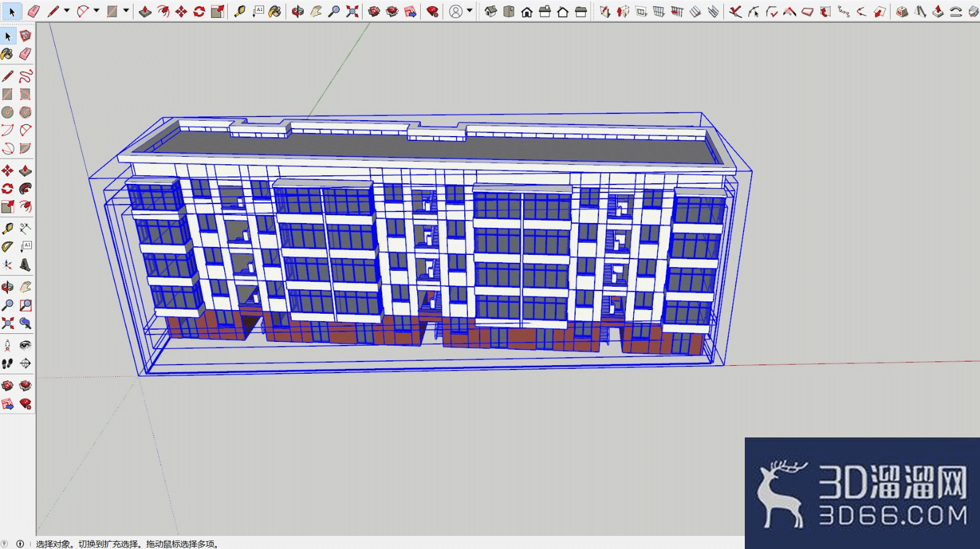Select the Eraser tool in top toolbar
The image size is (980, 549).
point(33,11)
